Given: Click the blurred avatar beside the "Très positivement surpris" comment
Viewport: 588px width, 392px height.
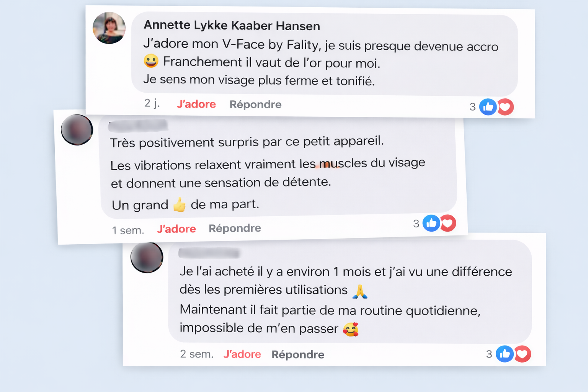Looking at the screenshot, I should tap(77, 130).
